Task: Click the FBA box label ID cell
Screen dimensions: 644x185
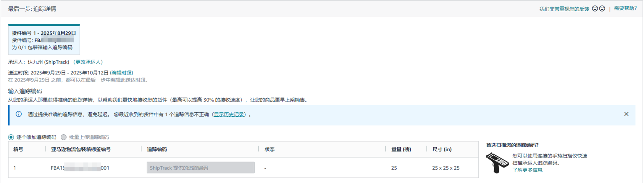Action: click(x=80, y=168)
